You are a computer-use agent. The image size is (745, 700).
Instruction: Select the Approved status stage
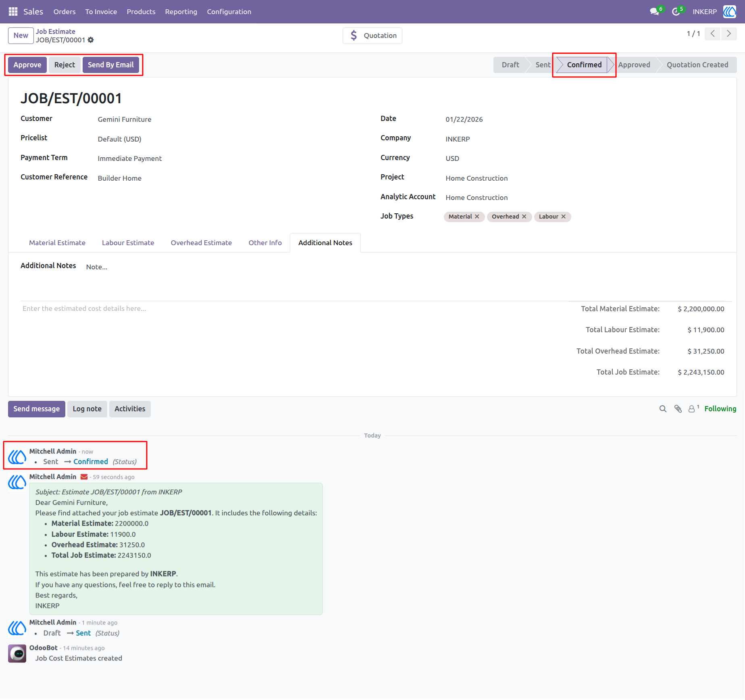634,65
